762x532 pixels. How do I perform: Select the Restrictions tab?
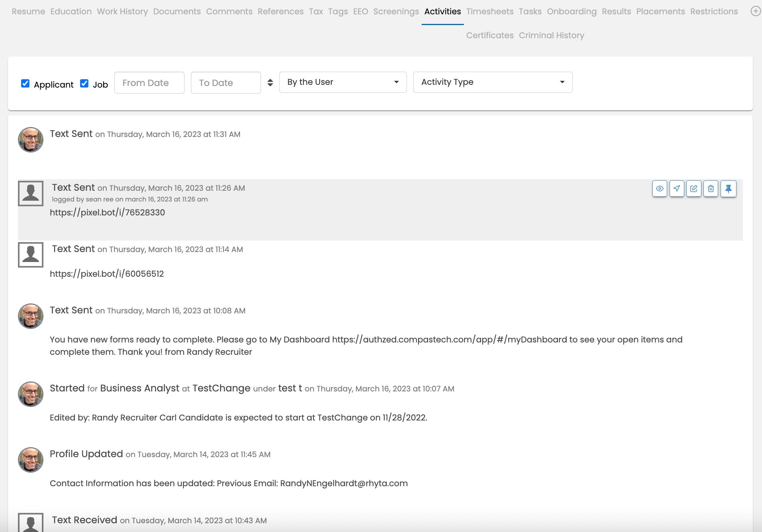(714, 12)
